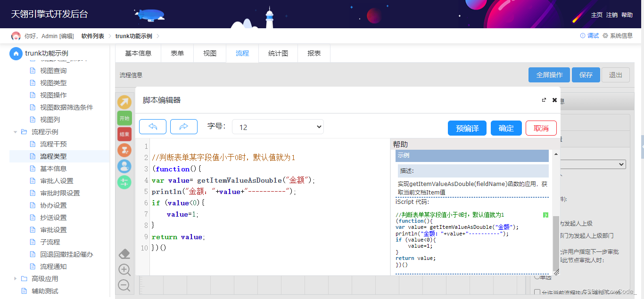Zoom in on the flow canvas
Image resolution: width=644 pixels, height=299 pixels.
tap(124, 270)
